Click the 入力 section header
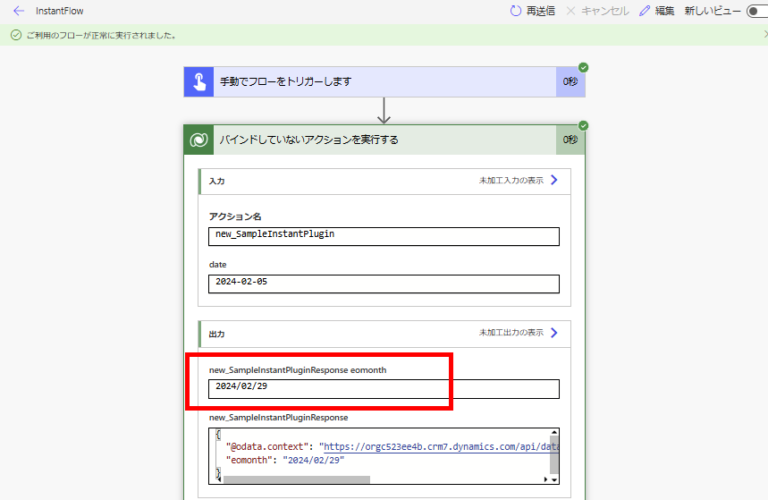Viewport: 768px width, 500px height. (x=384, y=181)
